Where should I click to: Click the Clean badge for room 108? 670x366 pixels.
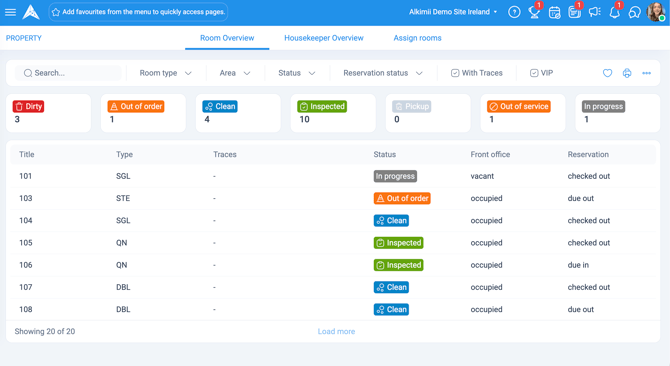391,309
